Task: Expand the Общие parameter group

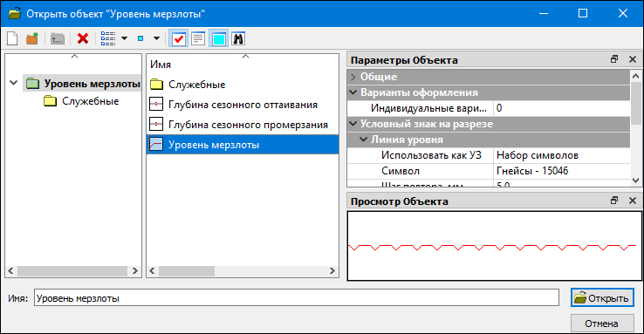Action: pyautogui.click(x=353, y=77)
